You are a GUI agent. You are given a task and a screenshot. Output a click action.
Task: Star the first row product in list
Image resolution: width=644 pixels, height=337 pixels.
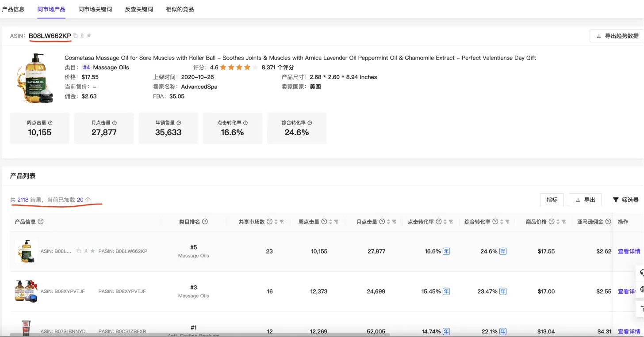coord(92,251)
